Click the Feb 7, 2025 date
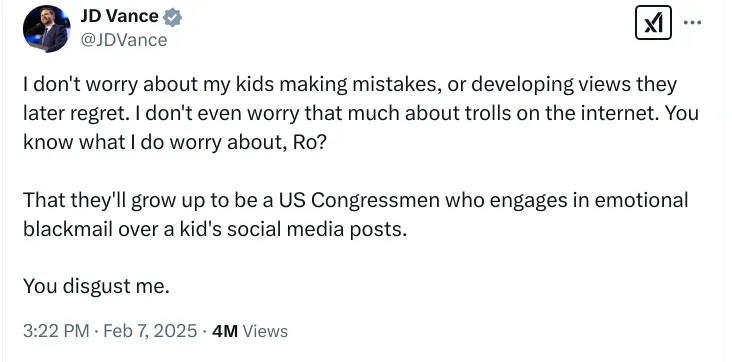This screenshot has width=732, height=362. 150,331
